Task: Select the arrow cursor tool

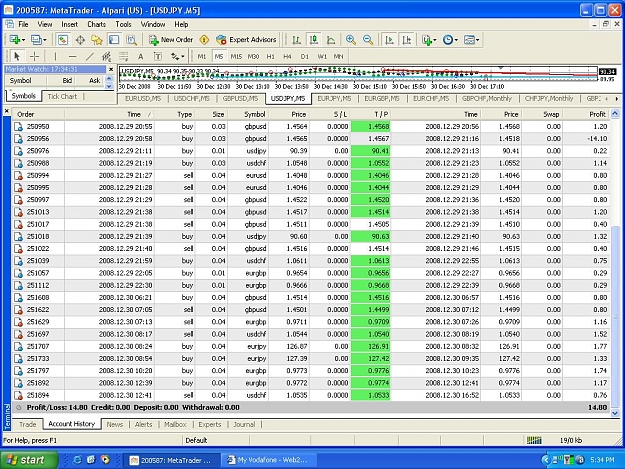Action: pyautogui.click(x=17, y=56)
